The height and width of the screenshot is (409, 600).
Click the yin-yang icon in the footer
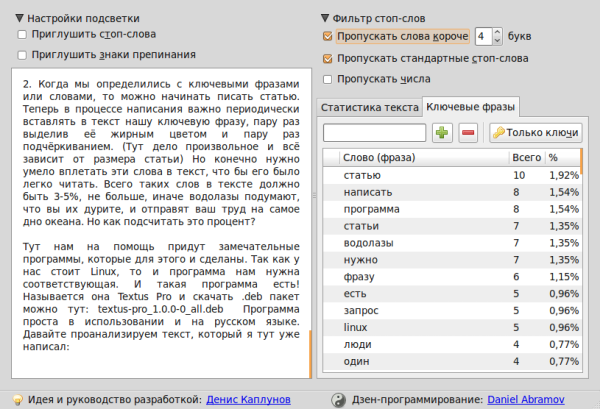coord(338,400)
